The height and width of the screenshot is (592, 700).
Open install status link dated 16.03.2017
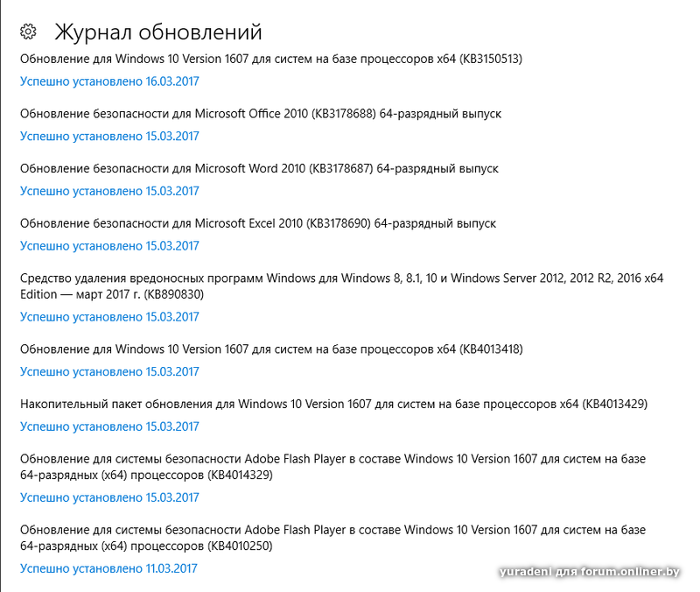(x=109, y=81)
